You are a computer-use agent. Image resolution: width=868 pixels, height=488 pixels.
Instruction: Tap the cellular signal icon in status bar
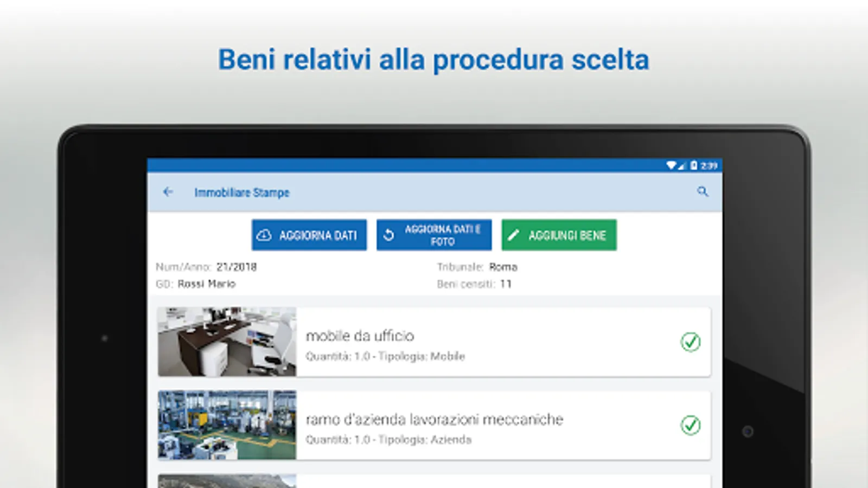pyautogui.click(x=681, y=165)
